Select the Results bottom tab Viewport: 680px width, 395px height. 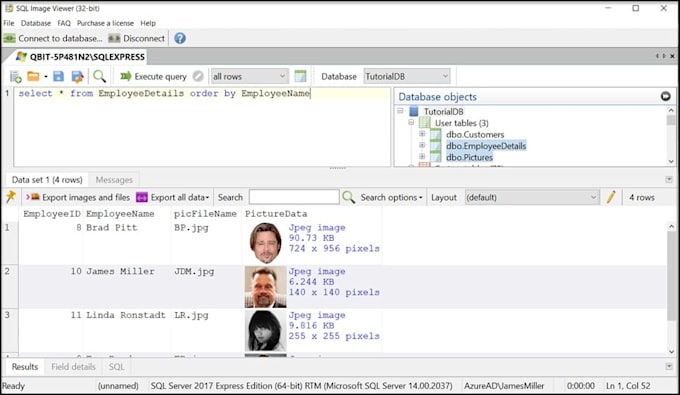click(25, 367)
